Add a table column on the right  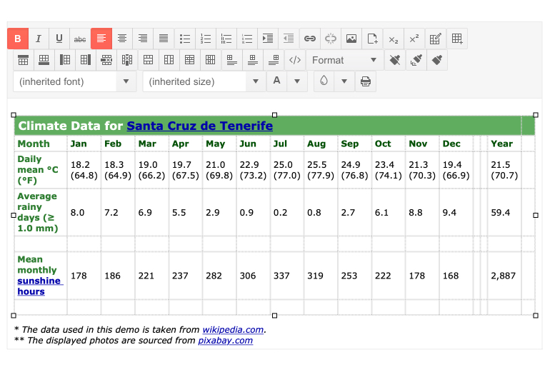[x=86, y=60]
